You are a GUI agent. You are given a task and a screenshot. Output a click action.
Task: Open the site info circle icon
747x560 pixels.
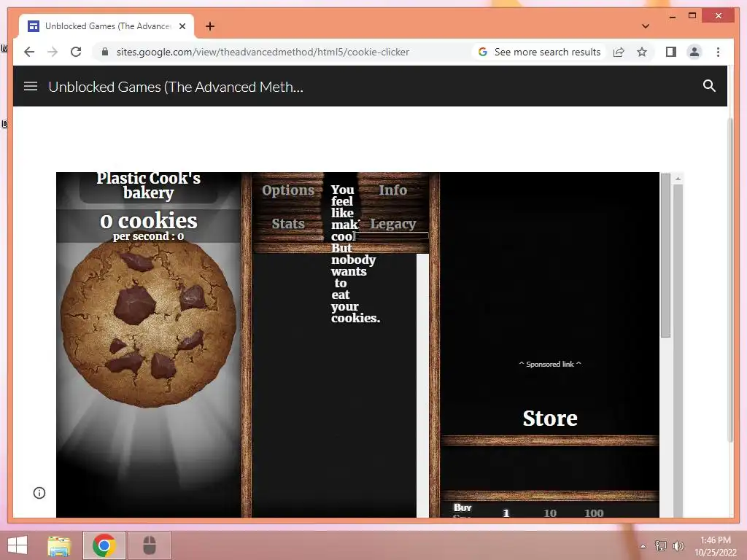click(x=39, y=493)
